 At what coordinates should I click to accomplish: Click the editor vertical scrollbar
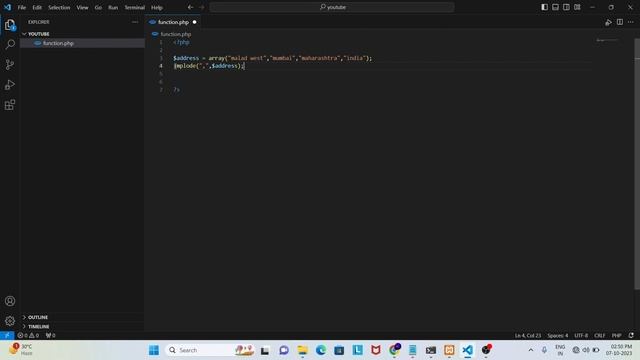(637, 163)
